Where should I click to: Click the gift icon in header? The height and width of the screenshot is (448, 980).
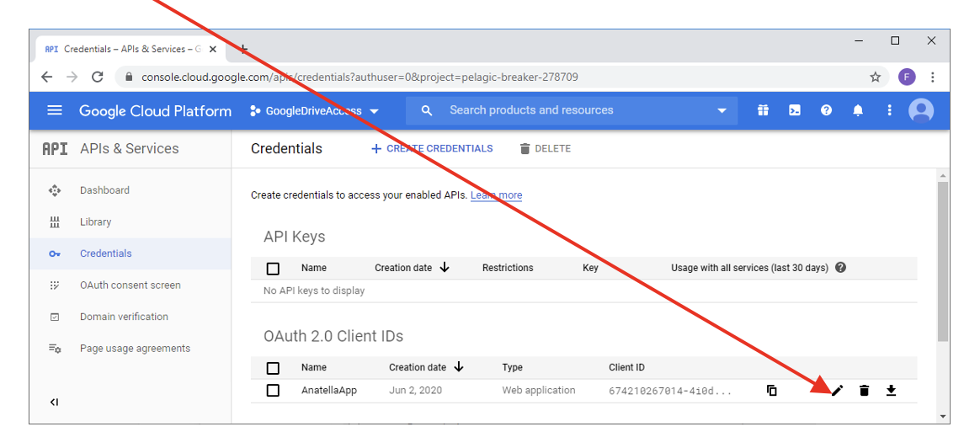point(763,110)
